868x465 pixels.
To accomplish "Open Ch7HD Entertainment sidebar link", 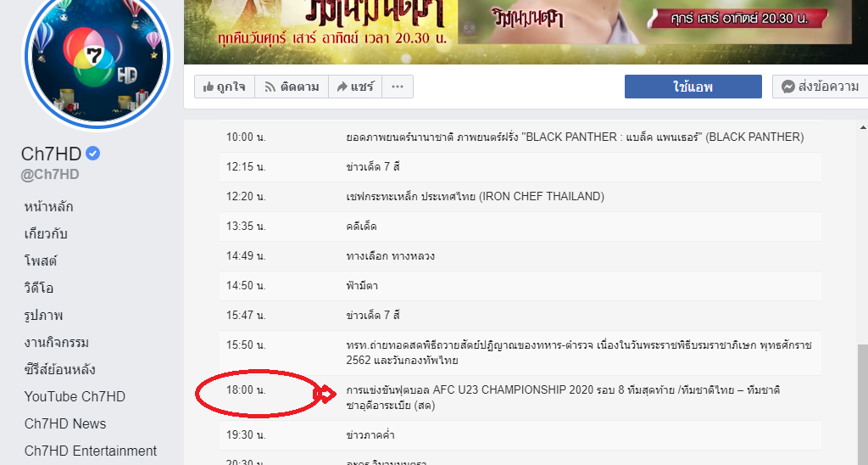I will point(91,451).
